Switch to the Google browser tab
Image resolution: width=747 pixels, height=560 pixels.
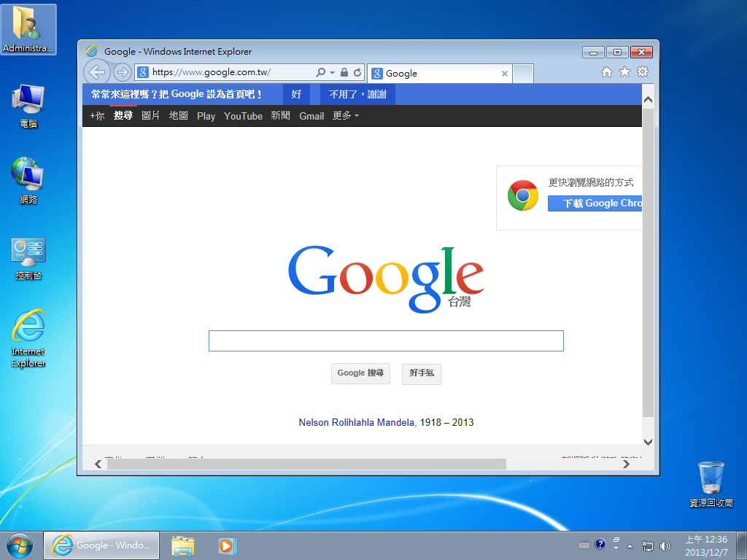click(439, 74)
